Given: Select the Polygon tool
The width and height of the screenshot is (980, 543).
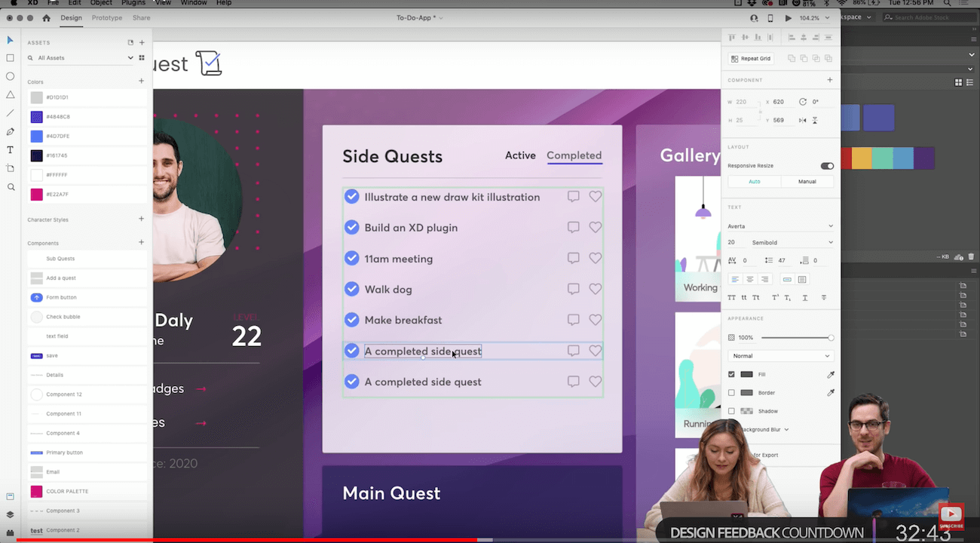Looking at the screenshot, I should [10, 95].
